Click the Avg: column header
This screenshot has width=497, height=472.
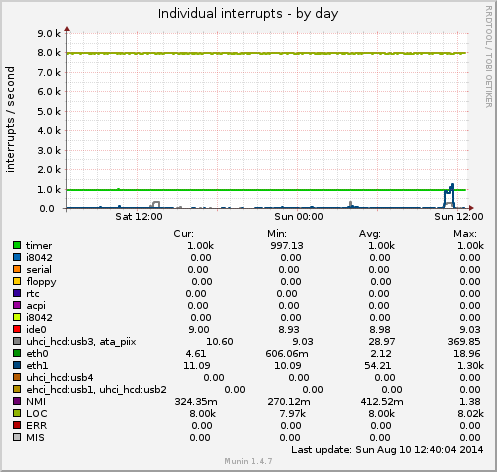370,234
